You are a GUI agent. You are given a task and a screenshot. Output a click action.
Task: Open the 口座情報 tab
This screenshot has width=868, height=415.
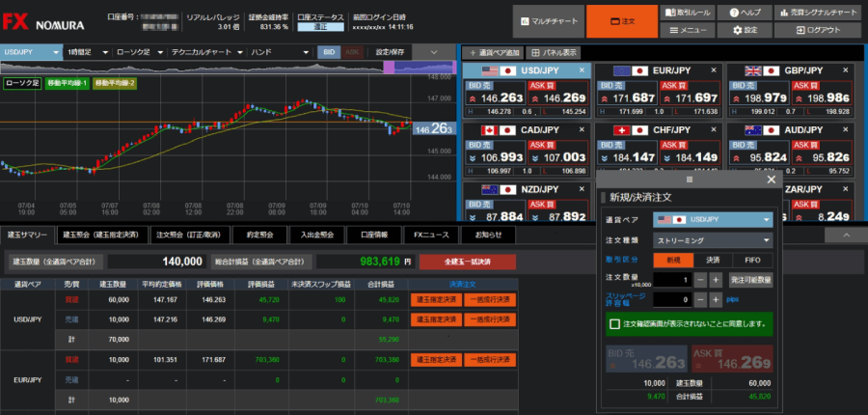[x=373, y=235]
